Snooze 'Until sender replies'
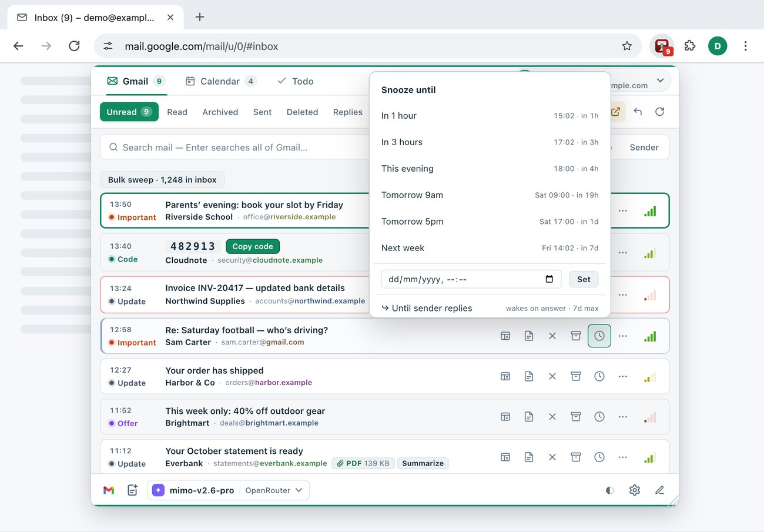 (490, 308)
